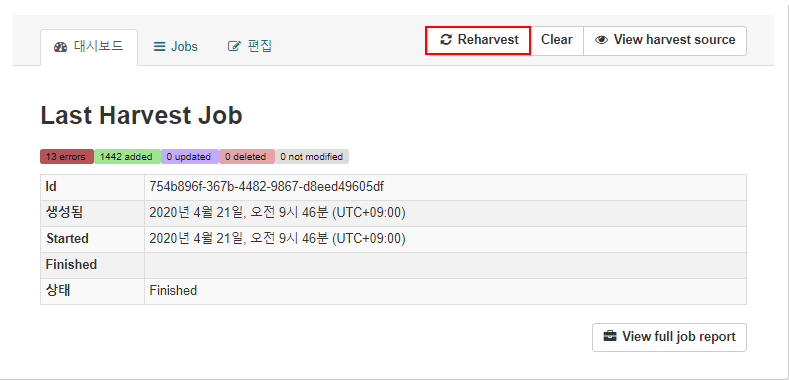Click the 생성됨 row label

pos(64,213)
